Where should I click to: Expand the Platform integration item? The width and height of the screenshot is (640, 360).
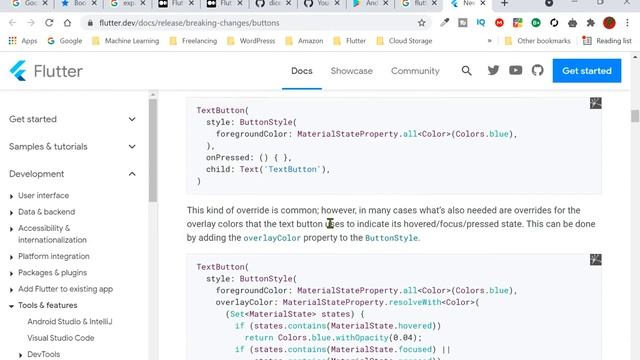11,257
